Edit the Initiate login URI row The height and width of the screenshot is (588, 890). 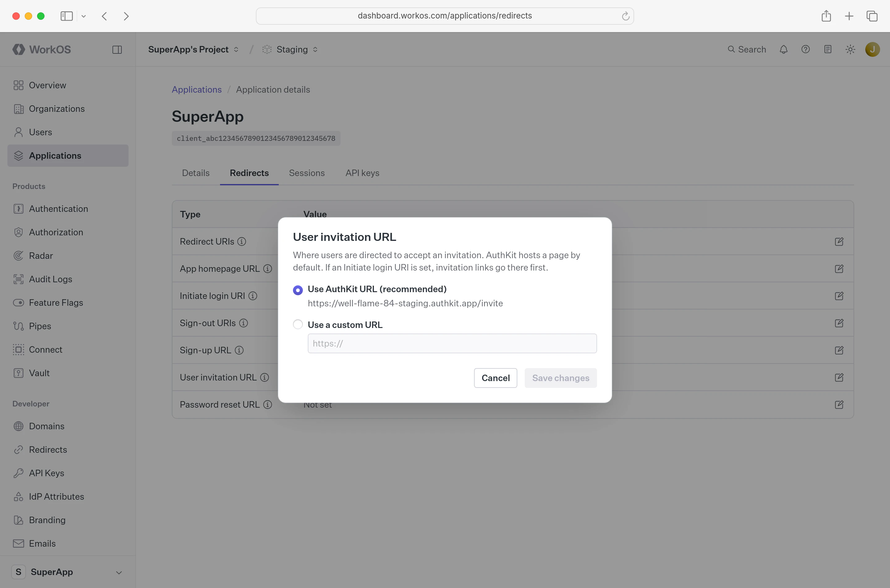(839, 296)
